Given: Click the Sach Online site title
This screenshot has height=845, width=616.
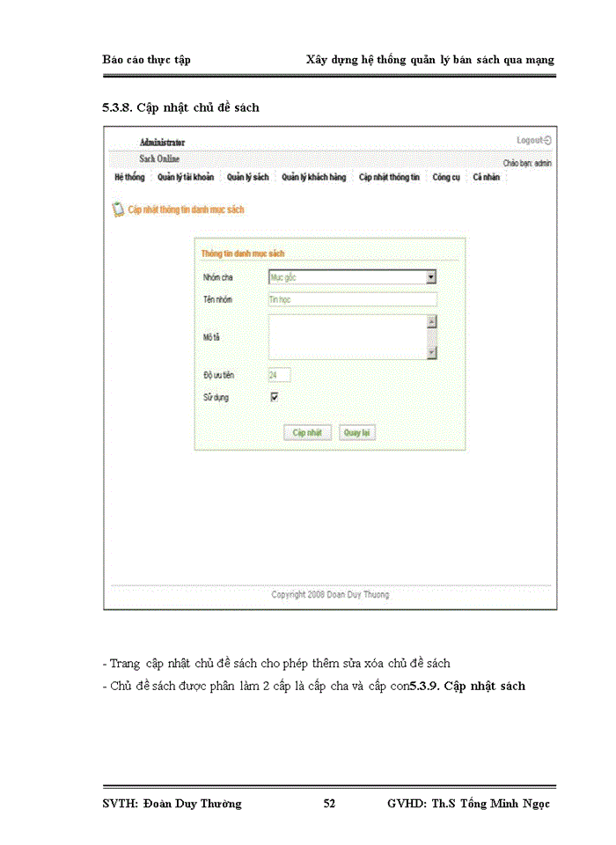Looking at the screenshot, I should click(x=159, y=158).
